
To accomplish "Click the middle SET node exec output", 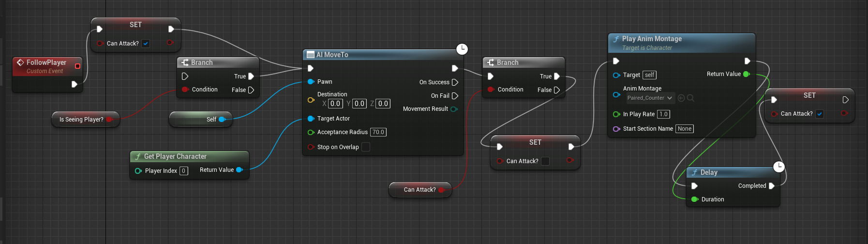I will pyautogui.click(x=571, y=147).
